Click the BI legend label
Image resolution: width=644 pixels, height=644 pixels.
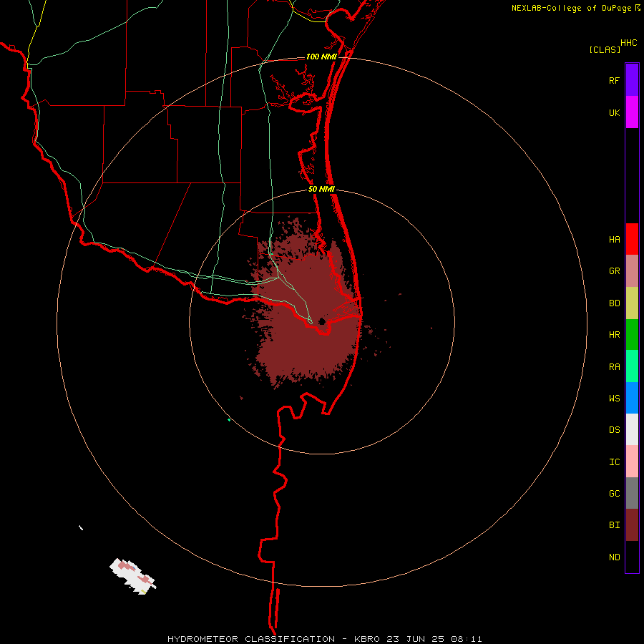[x=614, y=525]
